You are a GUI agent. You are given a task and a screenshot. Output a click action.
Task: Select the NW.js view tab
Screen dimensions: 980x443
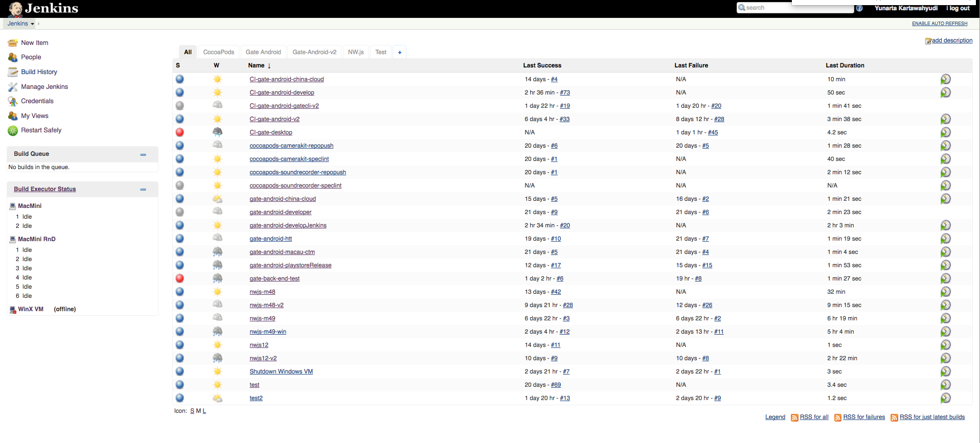click(x=356, y=52)
